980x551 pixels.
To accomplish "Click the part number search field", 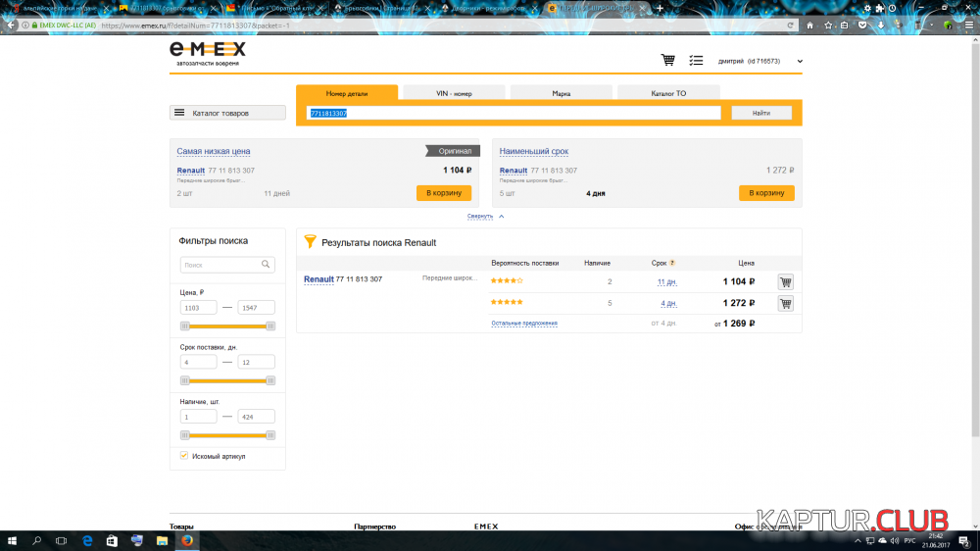I will pyautogui.click(x=514, y=113).
